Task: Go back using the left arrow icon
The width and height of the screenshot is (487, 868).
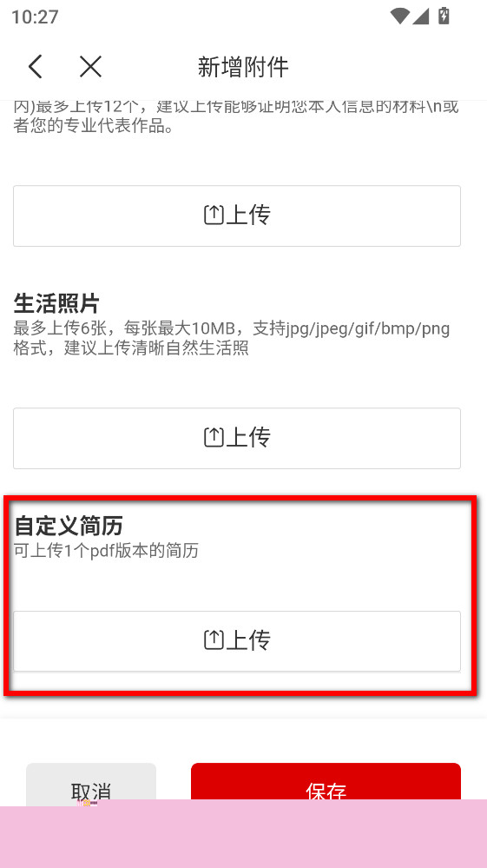Action: pos(36,67)
